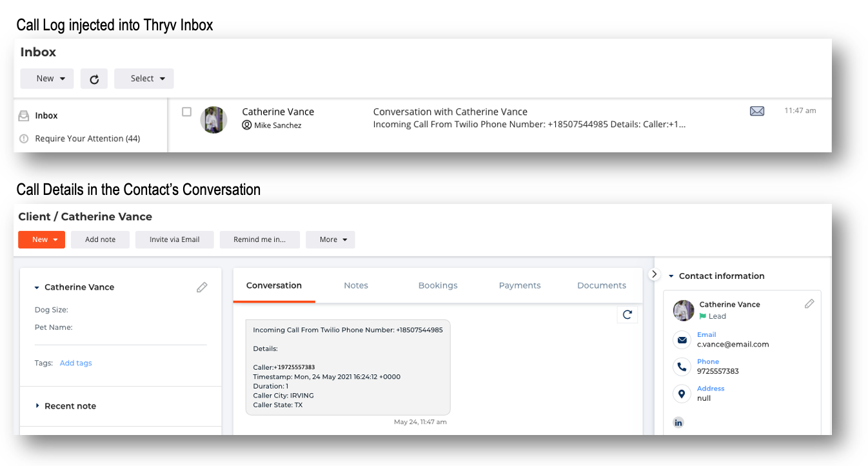This screenshot has width=868, height=466.
Task: Open the gray New dropdown in Inbox
Action: pos(47,79)
